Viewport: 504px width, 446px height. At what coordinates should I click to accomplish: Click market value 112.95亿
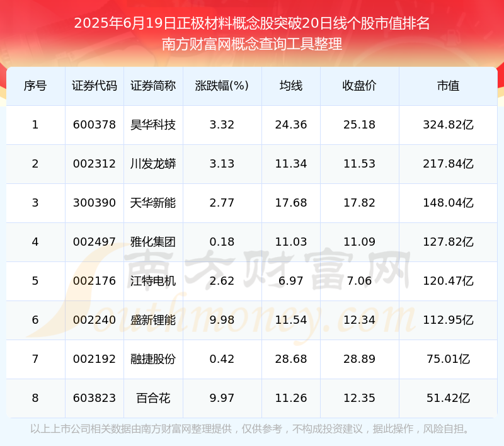tap(448, 320)
